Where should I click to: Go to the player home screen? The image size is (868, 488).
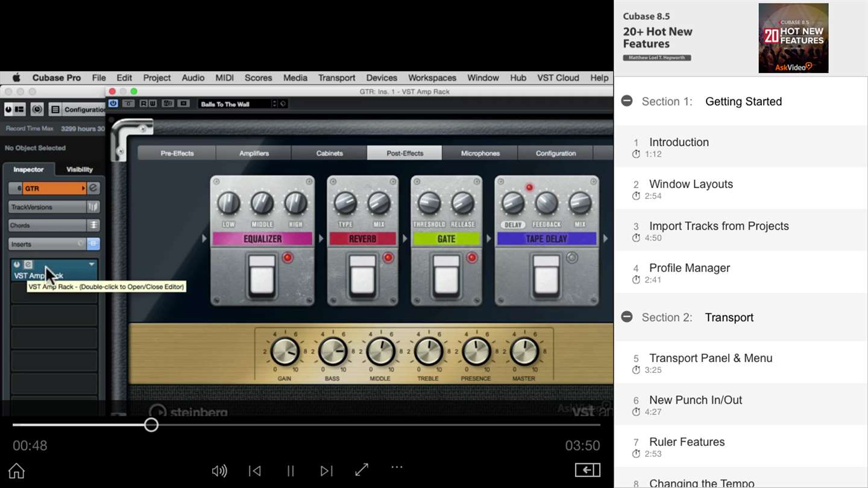point(16,471)
